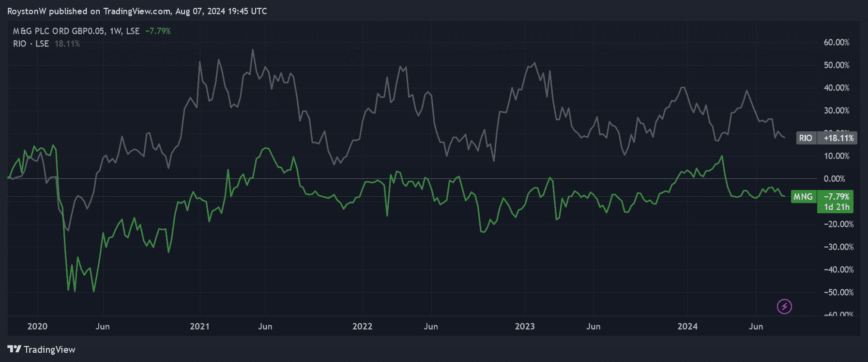Image resolution: width=868 pixels, height=362 pixels.
Task: Select the 2022 time axis label
Action: point(362,326)
